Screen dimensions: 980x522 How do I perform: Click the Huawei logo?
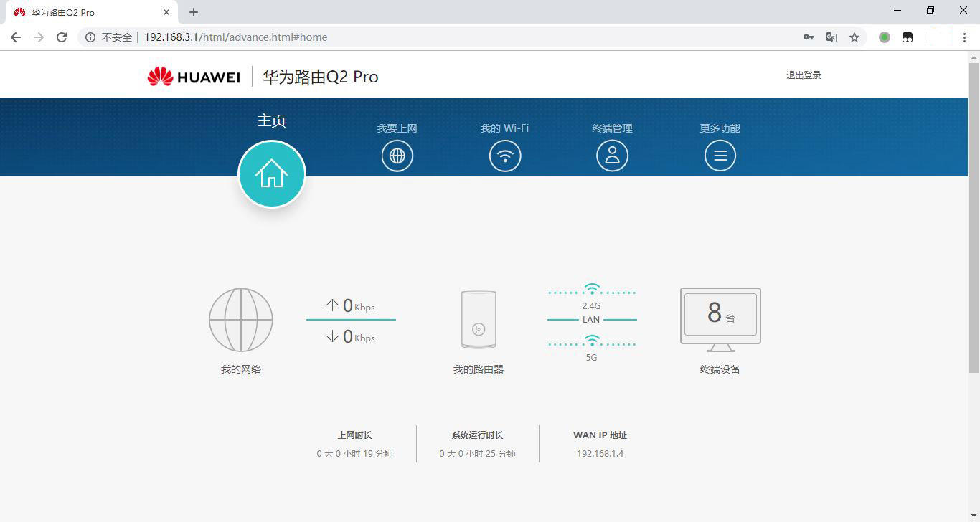point(194,77)
